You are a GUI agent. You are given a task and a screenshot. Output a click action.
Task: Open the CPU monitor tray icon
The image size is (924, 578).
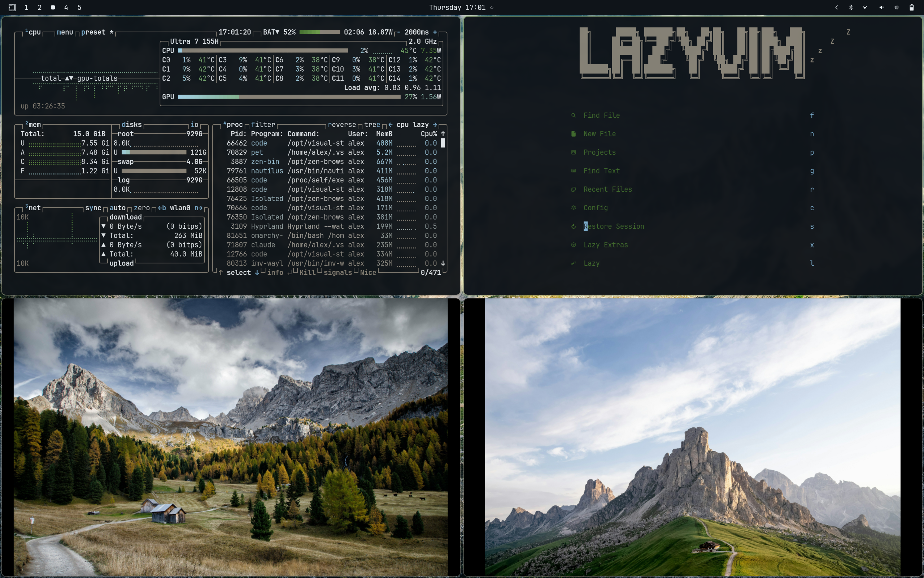(897, 7)
